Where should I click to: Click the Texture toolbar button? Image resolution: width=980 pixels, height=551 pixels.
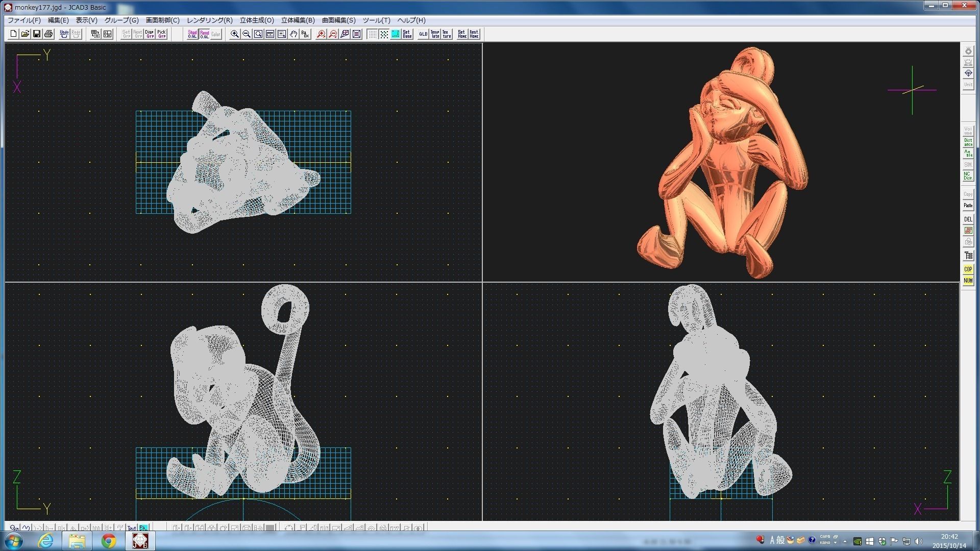coord(447,34)
